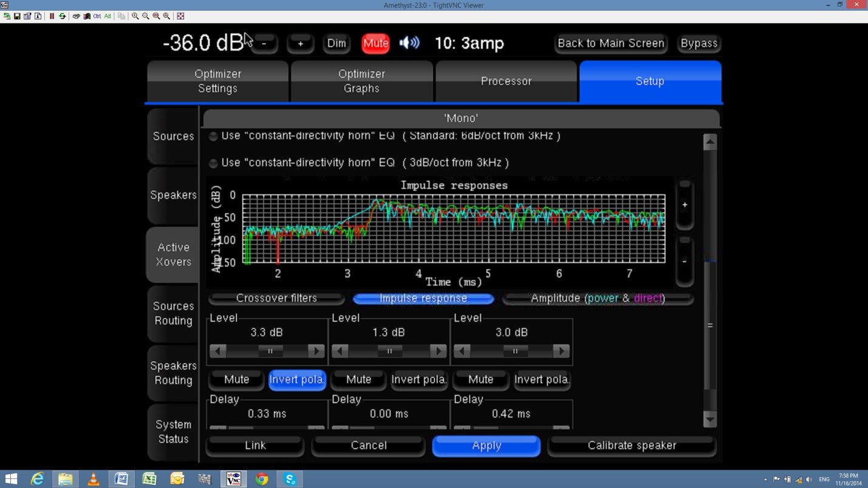Click Back to Main Screen
Screen dimensions: 868x488
611,43
